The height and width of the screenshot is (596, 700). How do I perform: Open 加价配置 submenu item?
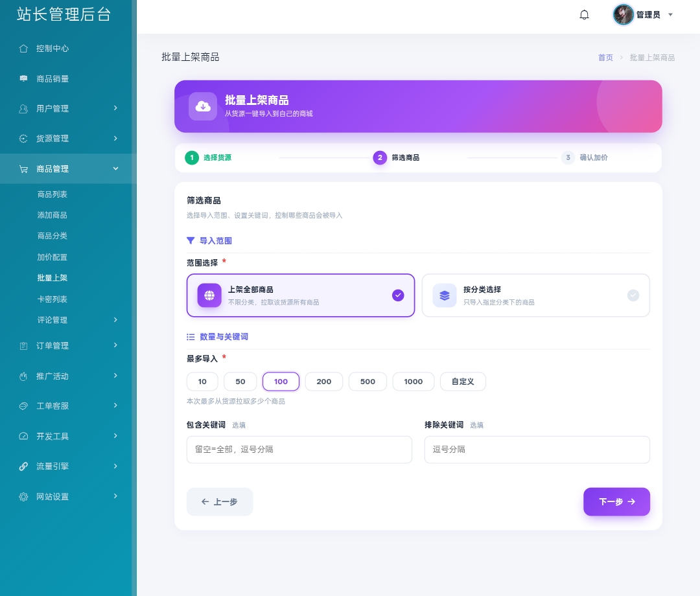[52, 257]
